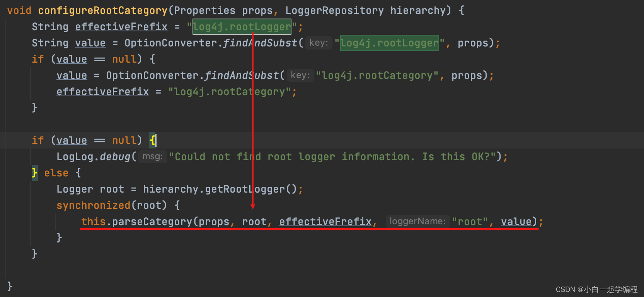644x297 pixels.
Task: Click highlighted "log4j.rootLogger" inside the findAndSubst call
Action: [x=390, y=43]
